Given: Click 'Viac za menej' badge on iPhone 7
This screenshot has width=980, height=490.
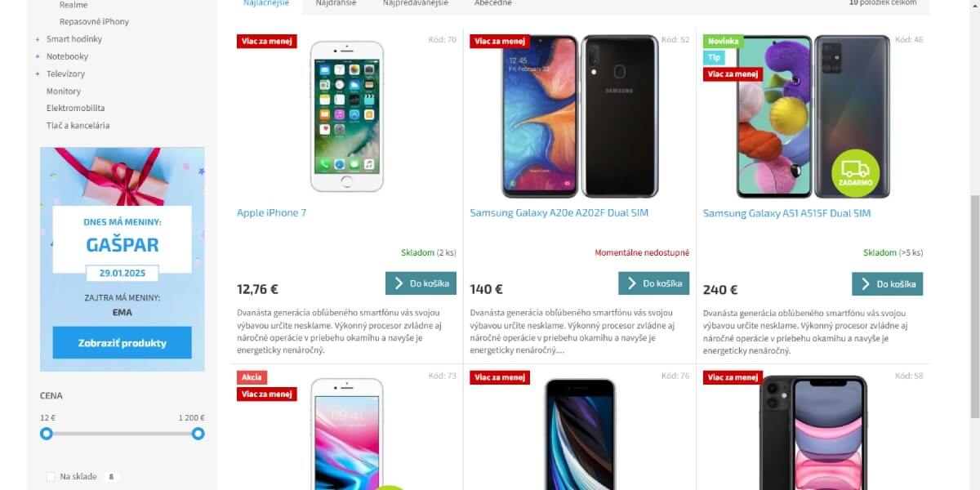Looking at the screenshot, I should (267, 42).
